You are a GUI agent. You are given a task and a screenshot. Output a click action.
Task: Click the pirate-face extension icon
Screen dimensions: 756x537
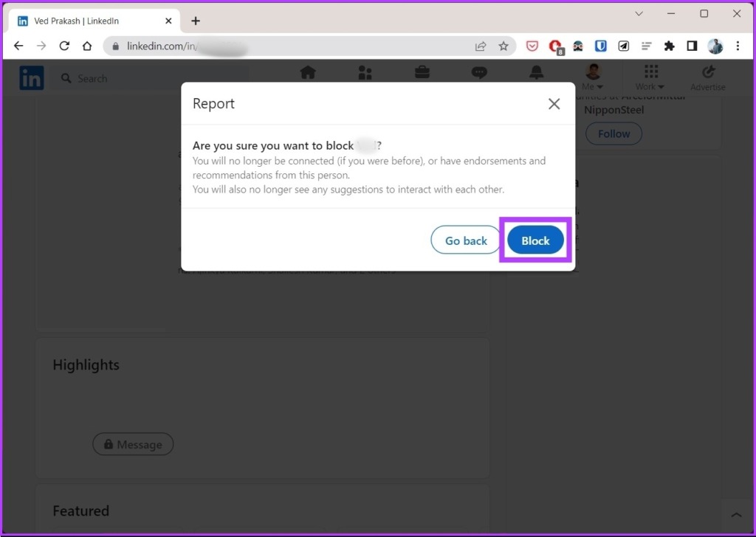[x=577, y=46]
